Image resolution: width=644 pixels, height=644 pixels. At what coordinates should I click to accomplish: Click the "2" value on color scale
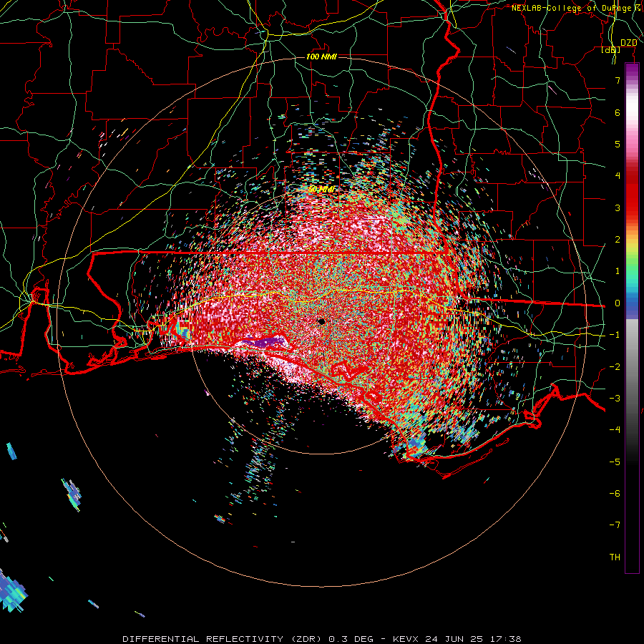pos(618,240)
